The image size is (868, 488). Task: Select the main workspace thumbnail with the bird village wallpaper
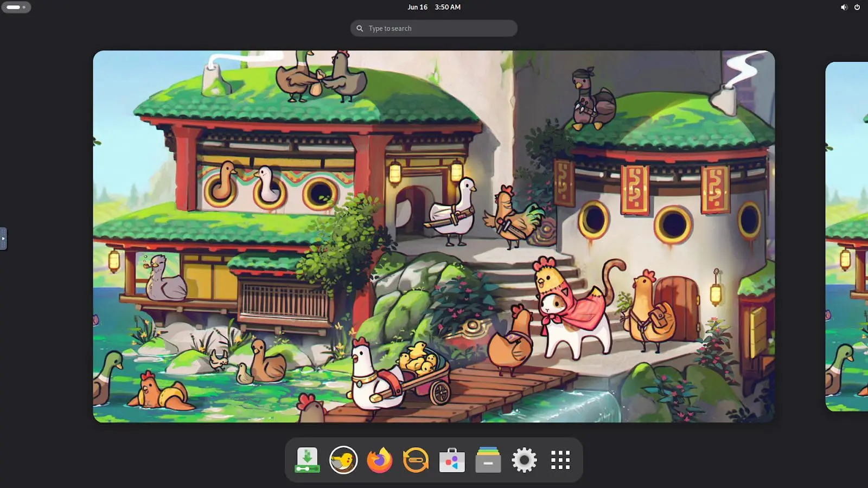pos(434,236)
